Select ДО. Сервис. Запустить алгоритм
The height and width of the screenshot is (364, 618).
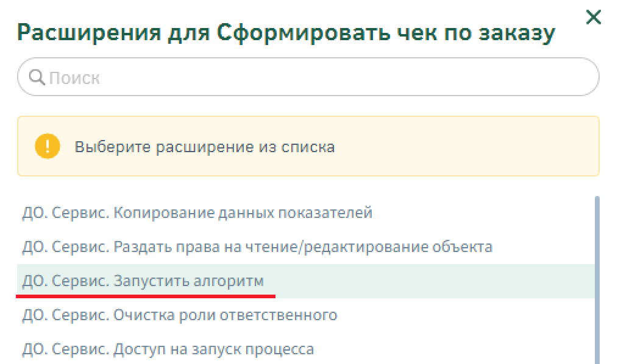(x=143, y=281)
